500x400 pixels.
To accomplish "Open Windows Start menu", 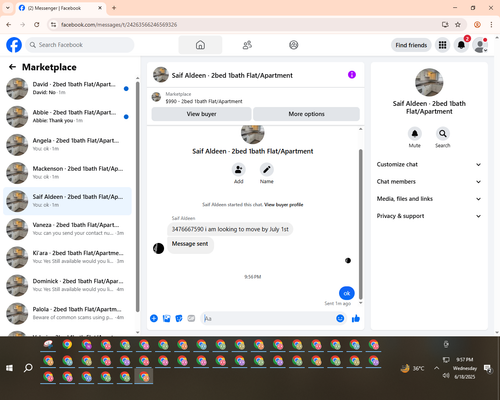I will [9, 368].
